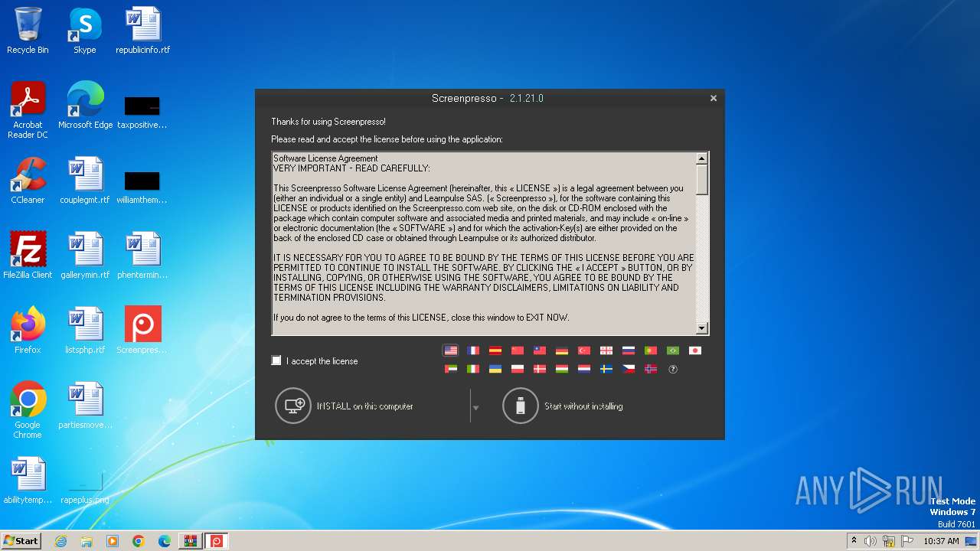This screenshot has width=980, height=551.
Task: Click the license text scrollbar thumb
Action: tap(701, 180)
